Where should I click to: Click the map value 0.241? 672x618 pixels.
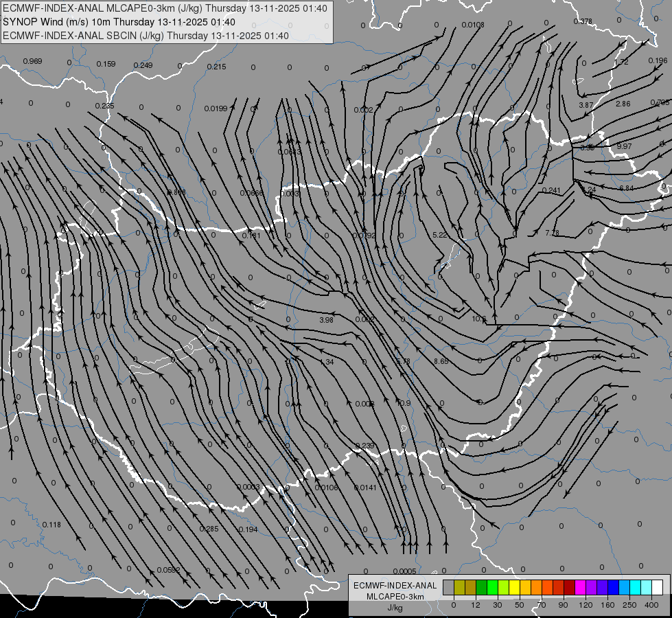(x=551, y=190)
